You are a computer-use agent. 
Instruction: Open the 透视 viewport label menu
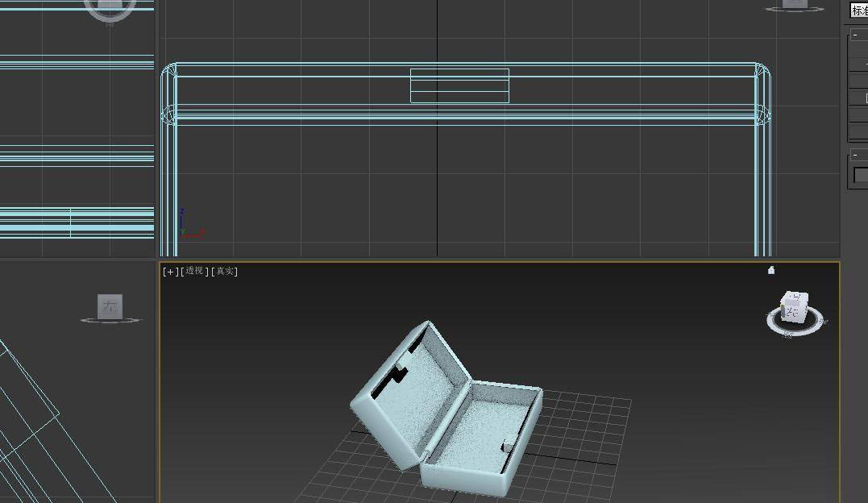(195, 272)
